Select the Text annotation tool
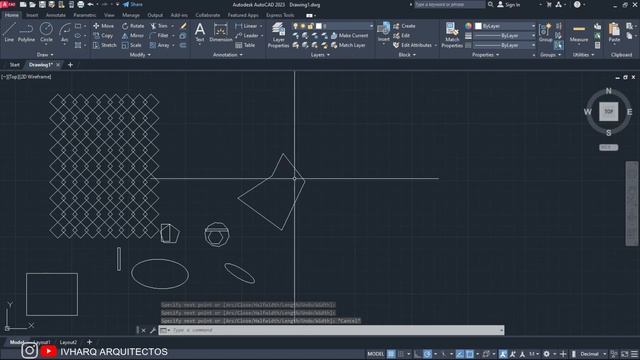The width and height of the screenshot is (640, 360). [x=200, y=33]
